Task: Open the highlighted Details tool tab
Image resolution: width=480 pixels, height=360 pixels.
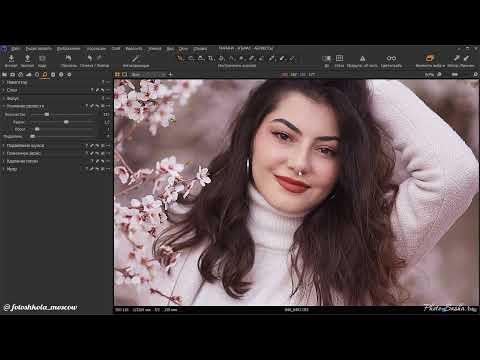Action: 45,75
